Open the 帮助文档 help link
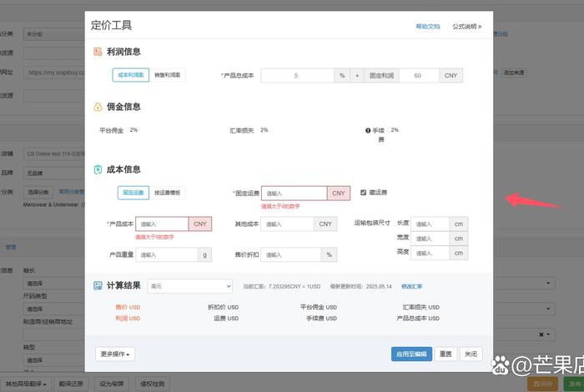 pos(428,27)
